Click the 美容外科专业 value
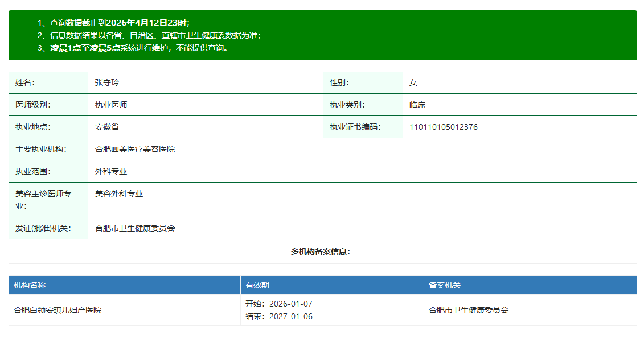This screenshot has width=644, height=343. click(x=119, y=193)
